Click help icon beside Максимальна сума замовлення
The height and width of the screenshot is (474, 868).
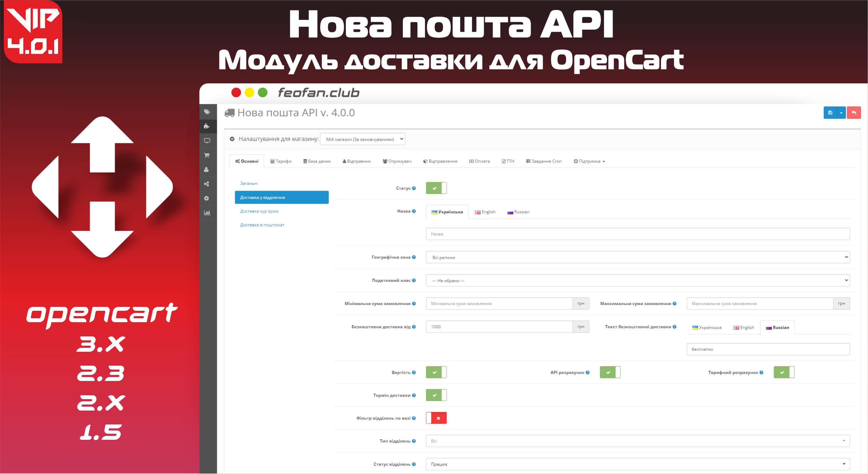coord(675,304)
